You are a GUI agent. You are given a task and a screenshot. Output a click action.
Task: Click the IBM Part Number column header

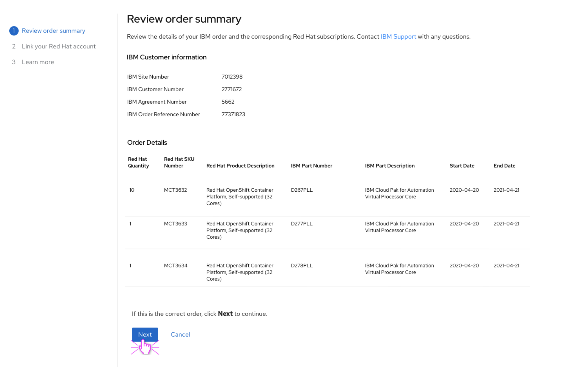[x=311, y=166]
